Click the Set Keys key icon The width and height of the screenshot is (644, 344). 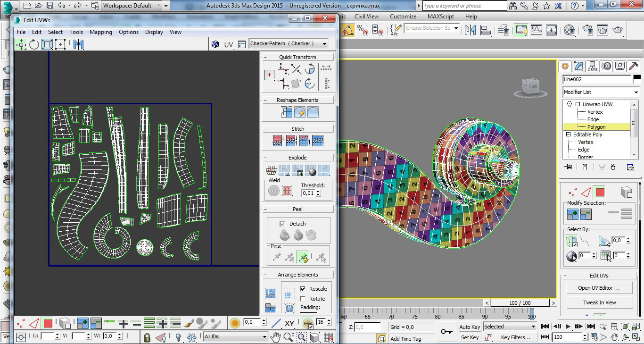[447, 332]
